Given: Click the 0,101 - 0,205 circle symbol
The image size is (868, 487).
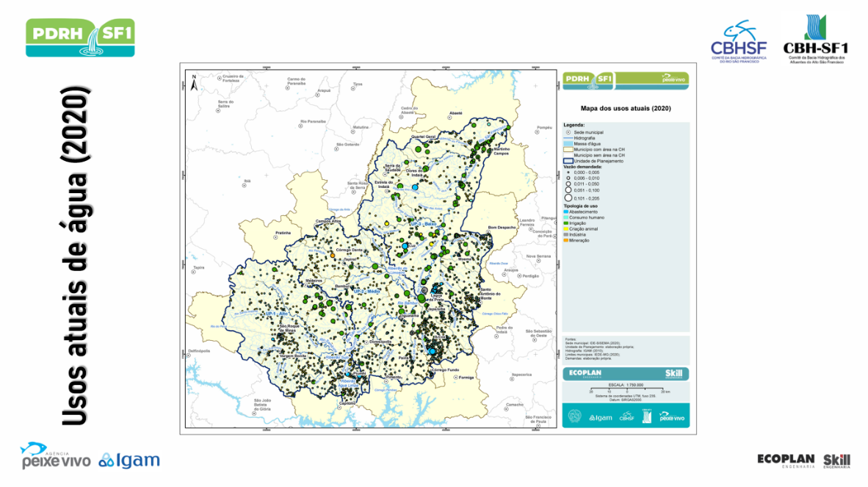Looking at the screenshot, I should [568, 198].
